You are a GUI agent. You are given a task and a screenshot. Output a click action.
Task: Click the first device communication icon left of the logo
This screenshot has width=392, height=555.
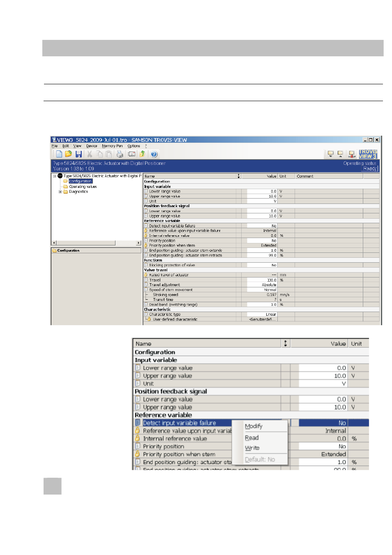click(330, 154)
